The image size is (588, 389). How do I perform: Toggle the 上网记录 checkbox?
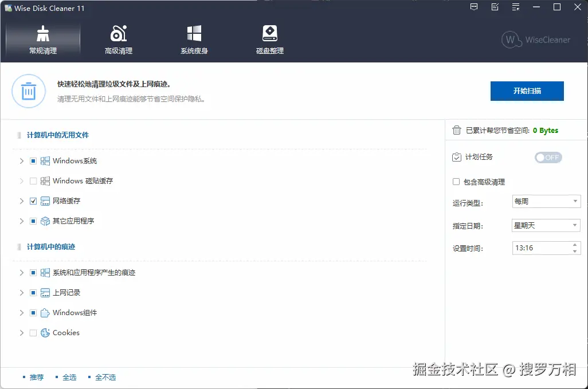[x=33, y=293]
